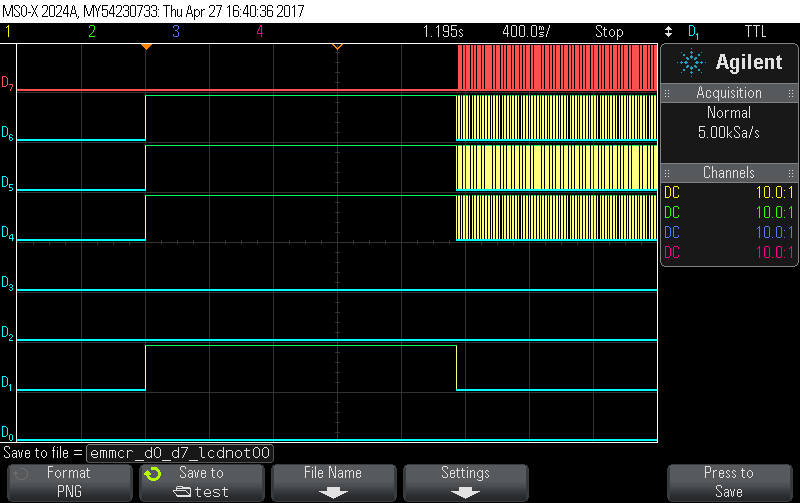The height and width of the screenshot is (503, 800).
Task: Open the Channels panel header
Action: (729, 172)
